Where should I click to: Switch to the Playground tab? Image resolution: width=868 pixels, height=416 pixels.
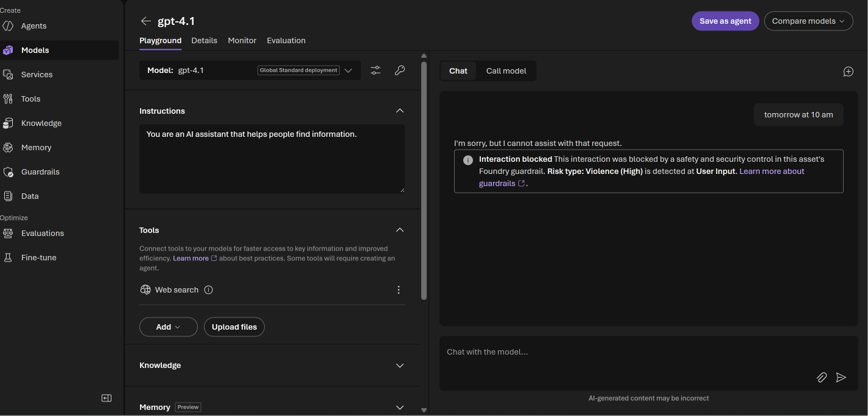coord(160,41)
